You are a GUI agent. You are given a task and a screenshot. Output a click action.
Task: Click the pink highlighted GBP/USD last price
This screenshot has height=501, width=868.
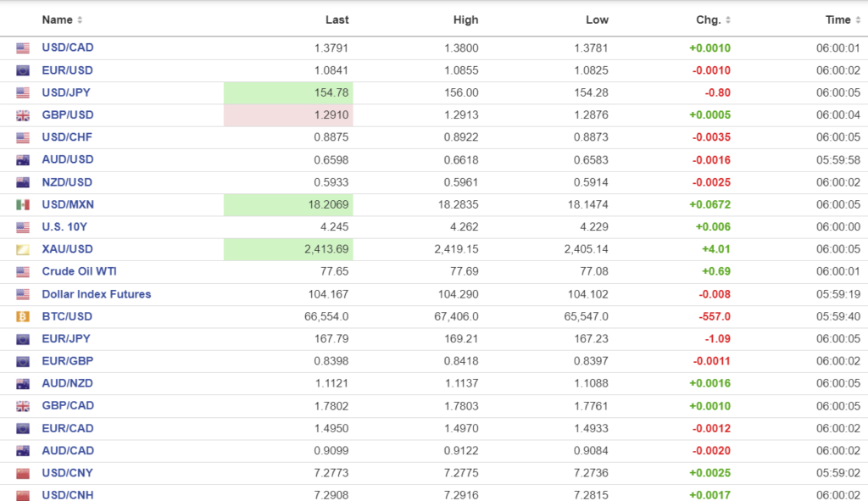pyautogui.click(x=288, y=115)
